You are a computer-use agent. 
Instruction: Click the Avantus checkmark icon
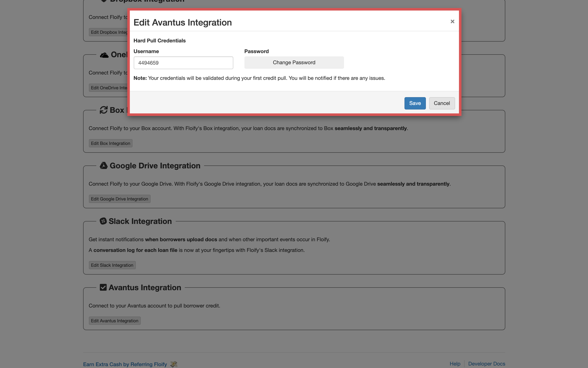[103, 287]
